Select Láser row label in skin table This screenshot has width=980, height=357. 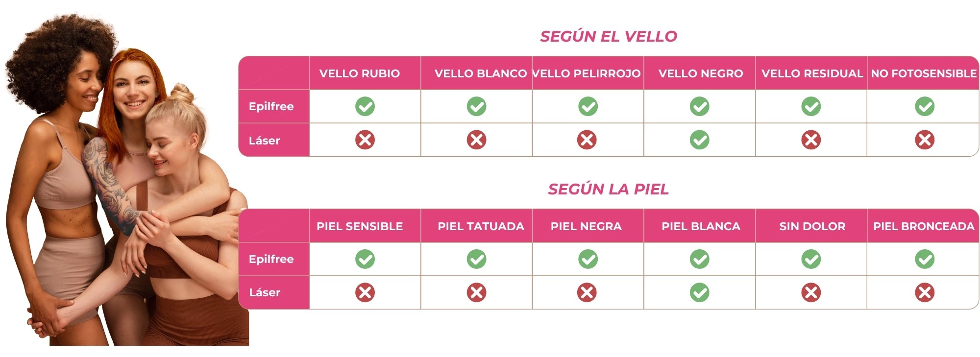[x=265, y=292]
